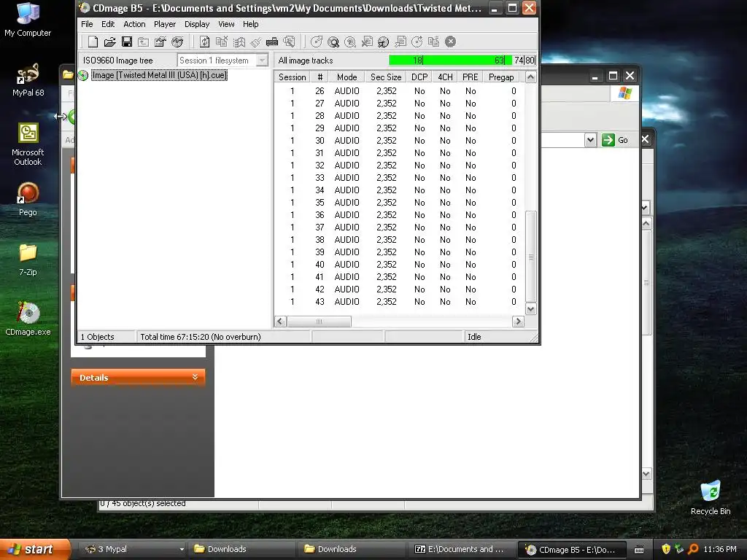Sort track list by Mode column
This screenshot has height=560, width=747.
point(347,77)
